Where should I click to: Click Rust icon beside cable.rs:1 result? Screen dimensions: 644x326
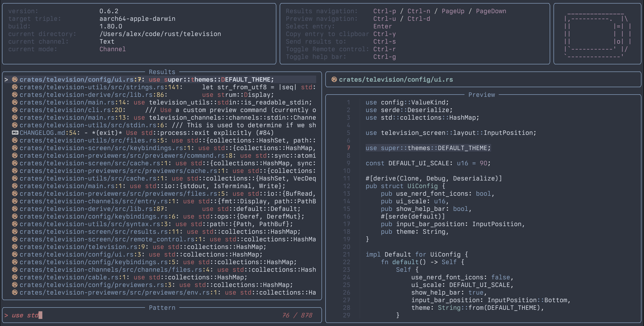[15, 277]
